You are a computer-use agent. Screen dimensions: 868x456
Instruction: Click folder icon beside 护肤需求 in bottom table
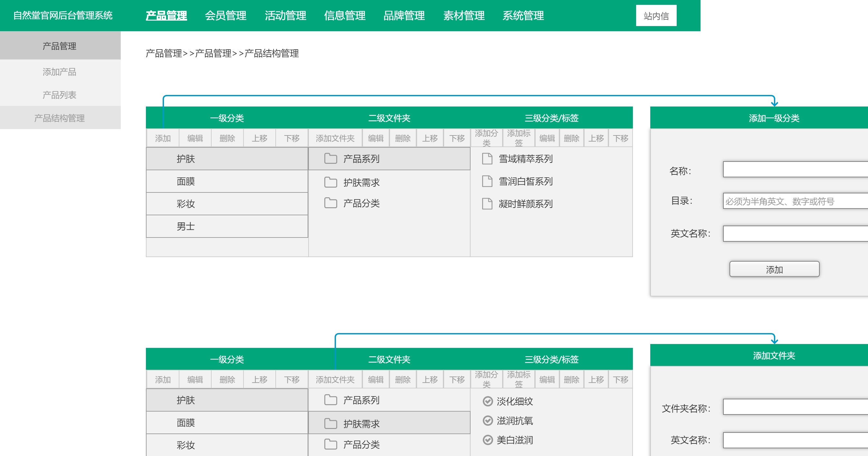330,423
